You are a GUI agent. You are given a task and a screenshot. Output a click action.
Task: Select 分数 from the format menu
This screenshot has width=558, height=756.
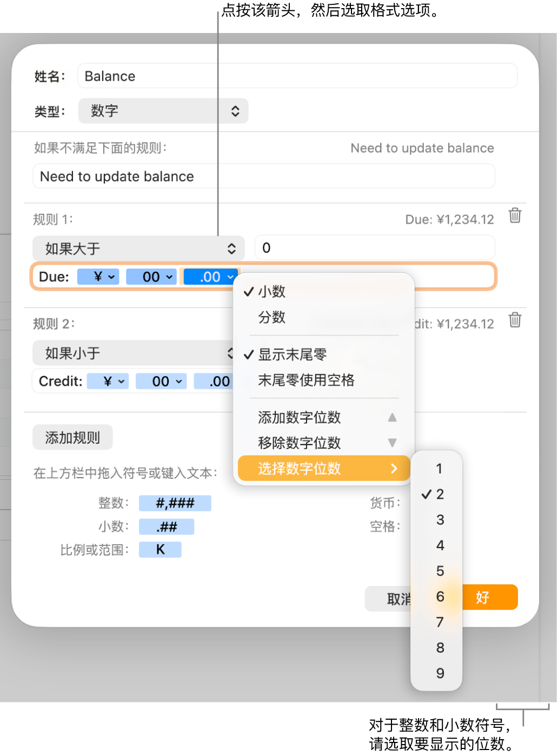click(272, 318)
